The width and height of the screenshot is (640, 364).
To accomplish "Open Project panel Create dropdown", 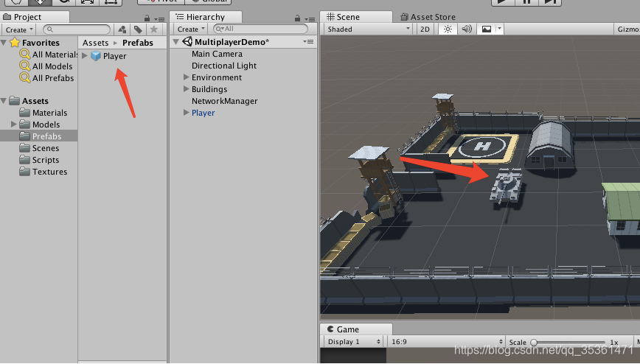I will click(18, 29).
